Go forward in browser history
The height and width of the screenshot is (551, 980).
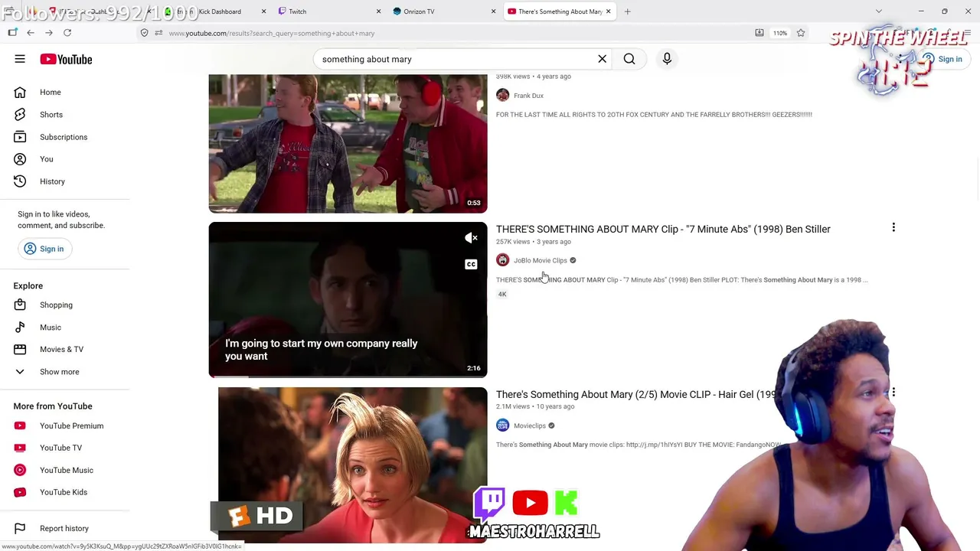(x=49, y=33)
